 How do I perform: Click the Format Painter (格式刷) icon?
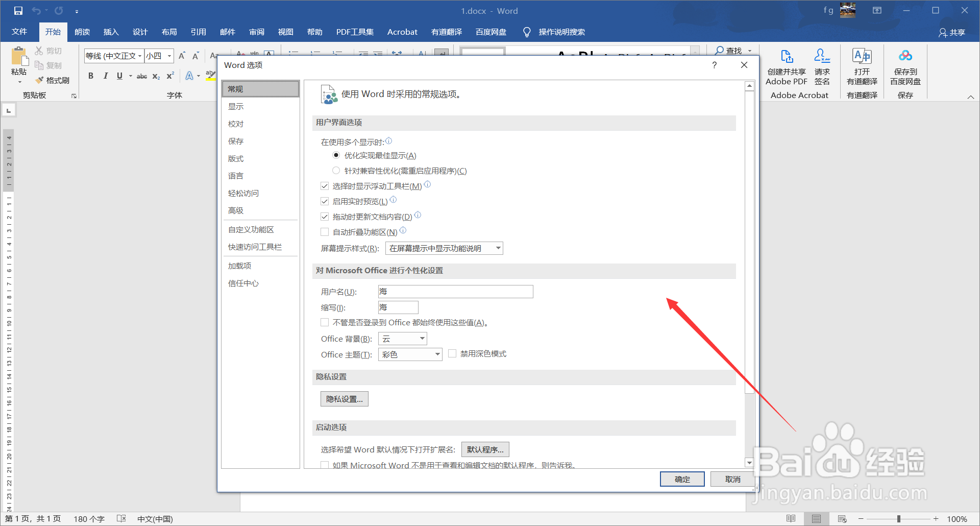[39, 80]
